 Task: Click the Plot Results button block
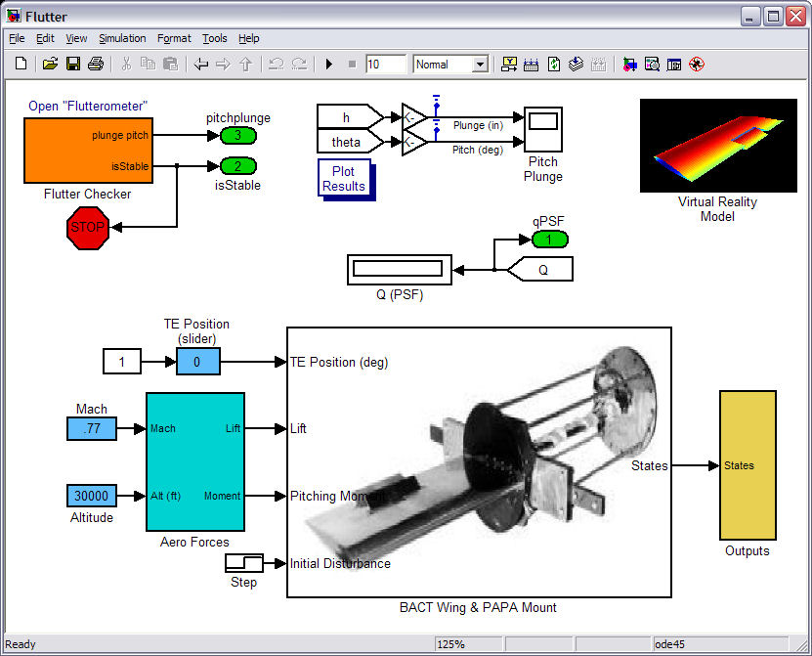345,179
